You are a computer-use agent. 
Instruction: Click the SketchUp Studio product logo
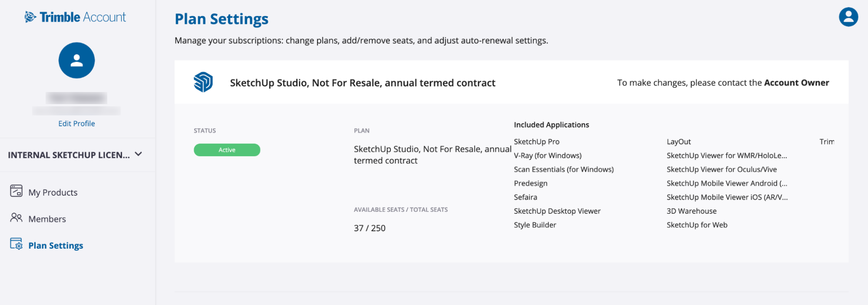203,82
